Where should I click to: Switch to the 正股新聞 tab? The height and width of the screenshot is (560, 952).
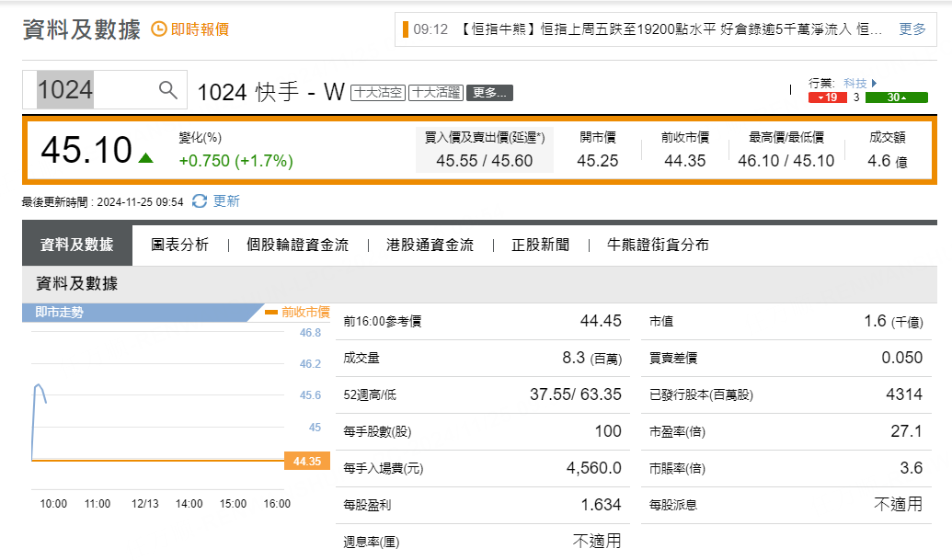pos(540,245)
